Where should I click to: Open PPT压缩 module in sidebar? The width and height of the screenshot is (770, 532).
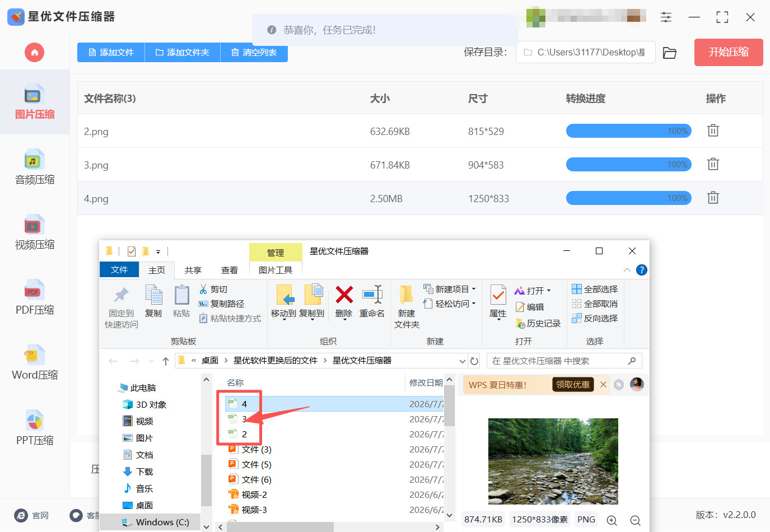tap(35, 428)
